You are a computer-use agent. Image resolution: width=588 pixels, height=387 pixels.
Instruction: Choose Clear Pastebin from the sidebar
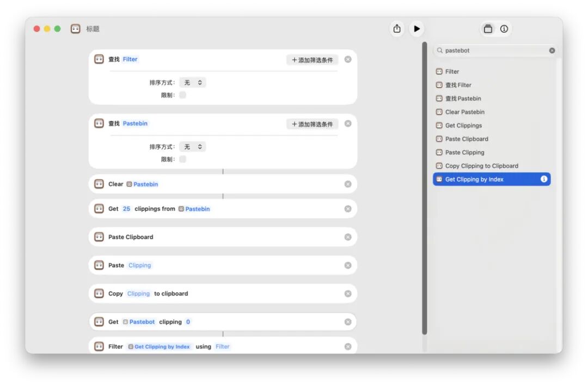tap(491, 112)
